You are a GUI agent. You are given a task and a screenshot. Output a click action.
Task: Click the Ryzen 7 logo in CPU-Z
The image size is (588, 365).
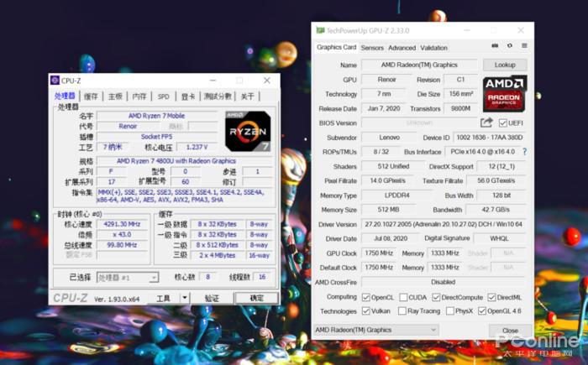pos(248,131)
